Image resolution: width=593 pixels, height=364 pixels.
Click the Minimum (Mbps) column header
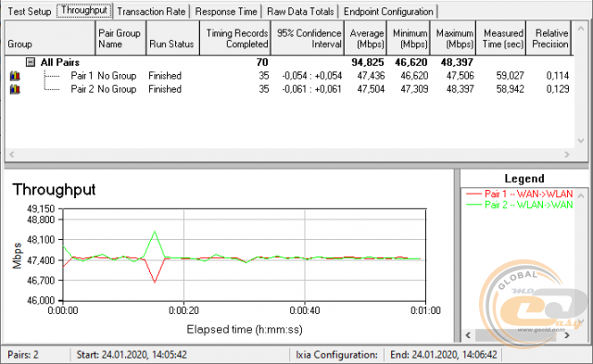coord(409,38)
